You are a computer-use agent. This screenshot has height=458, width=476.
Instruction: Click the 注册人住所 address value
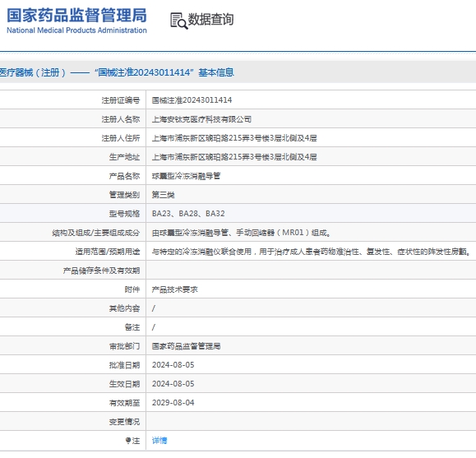(234, 138)
